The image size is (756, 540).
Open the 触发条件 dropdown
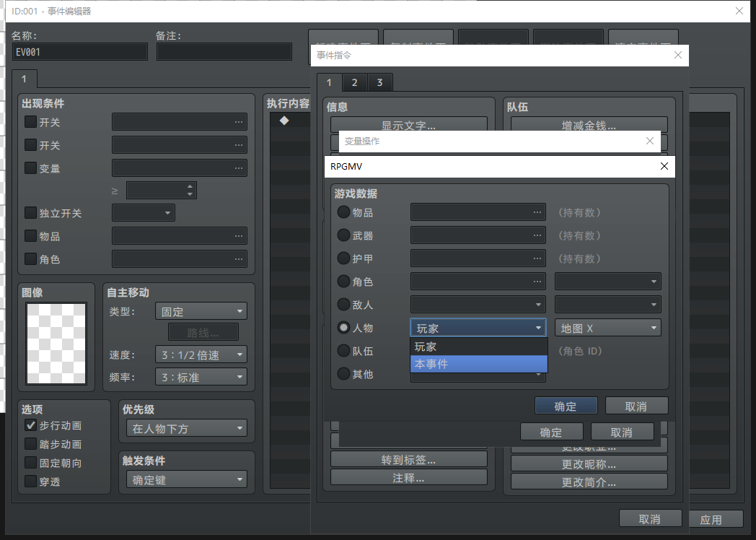click(x=187, y=479)
